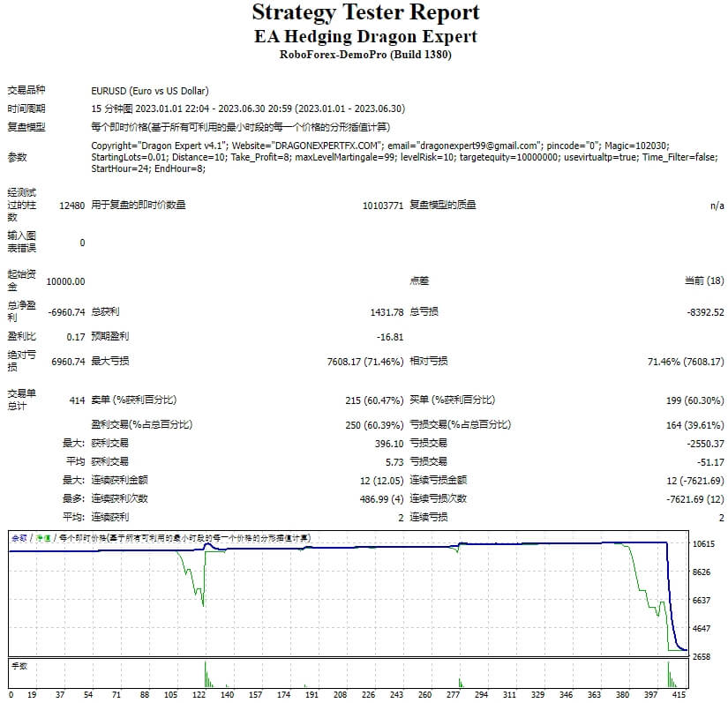The width and height of the screenshot is (728, 703).
Task: Click chart y-axis label 6637
Action: pyautogui.click(x=702, y=601)
